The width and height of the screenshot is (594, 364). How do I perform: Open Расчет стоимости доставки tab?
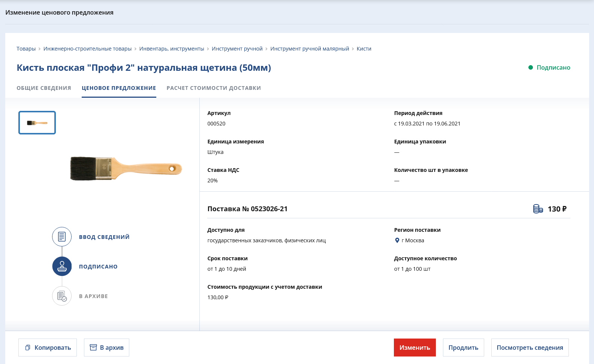pyautogui.click(x=214, y=88)
